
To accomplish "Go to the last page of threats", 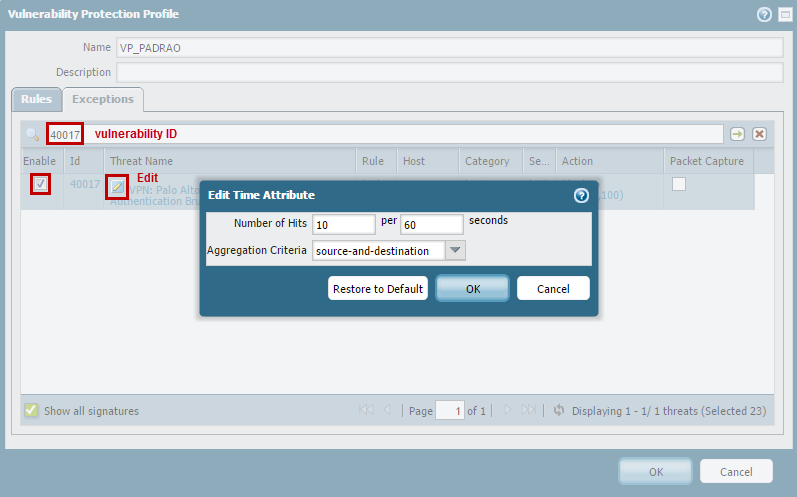I will pyautogui.click(x=528, y=410).
